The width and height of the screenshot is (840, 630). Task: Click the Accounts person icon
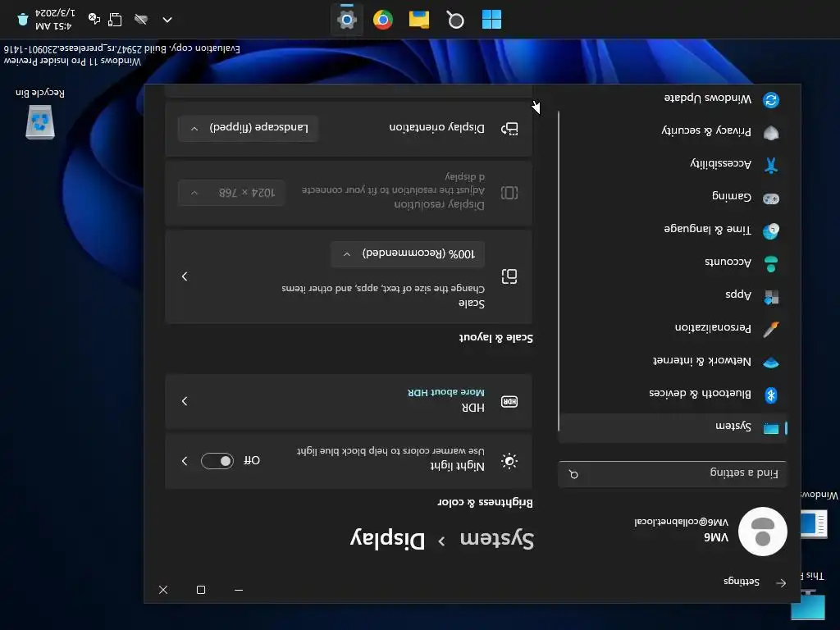pos(771,263)
